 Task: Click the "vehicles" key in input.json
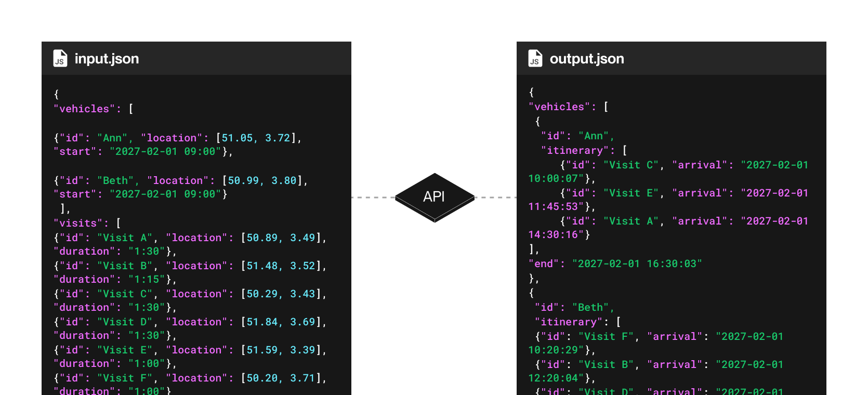[84, 109]
